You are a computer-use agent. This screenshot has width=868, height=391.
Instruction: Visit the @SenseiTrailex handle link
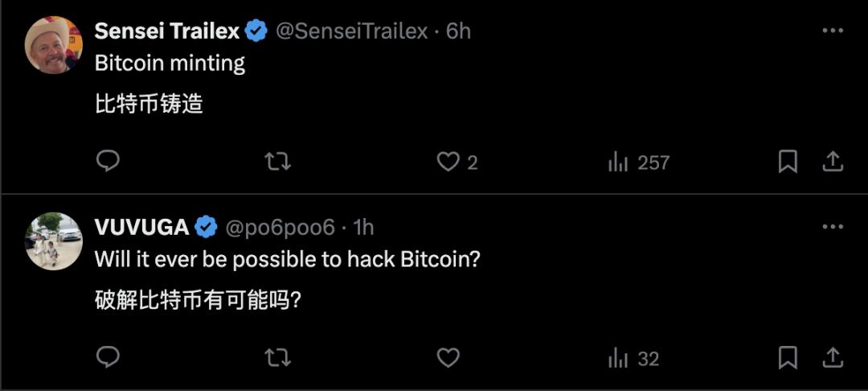351,31
